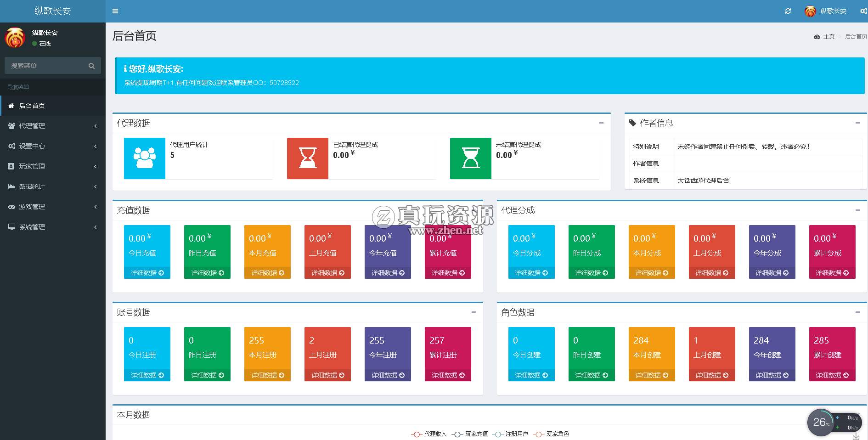The image size is (868, 440).
Task: Toggle 注册用户 legend series in chart
Action: point(510,434)
